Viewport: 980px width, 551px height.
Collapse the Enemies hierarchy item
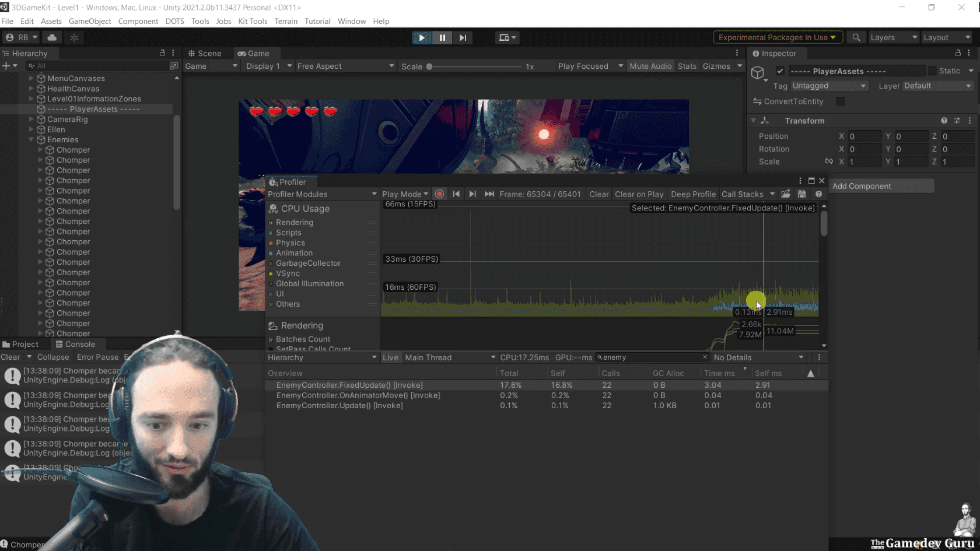pyautogui.click(x=33, y=139)
